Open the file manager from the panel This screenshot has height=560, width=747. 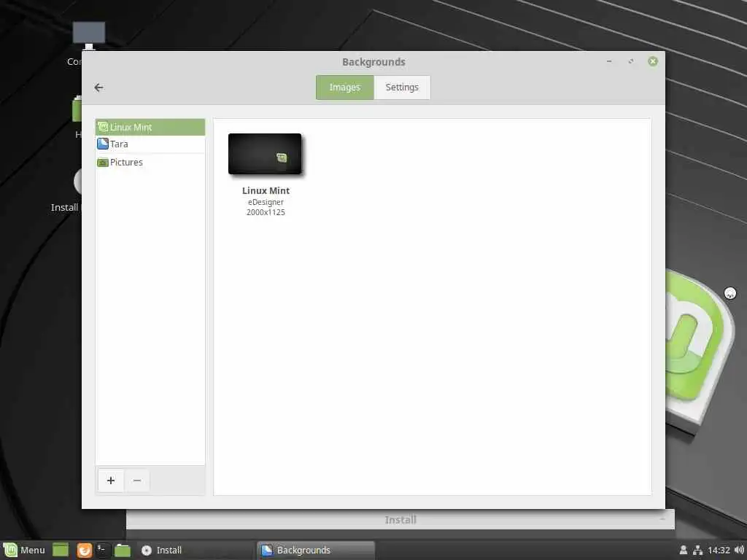coord(123,550)
